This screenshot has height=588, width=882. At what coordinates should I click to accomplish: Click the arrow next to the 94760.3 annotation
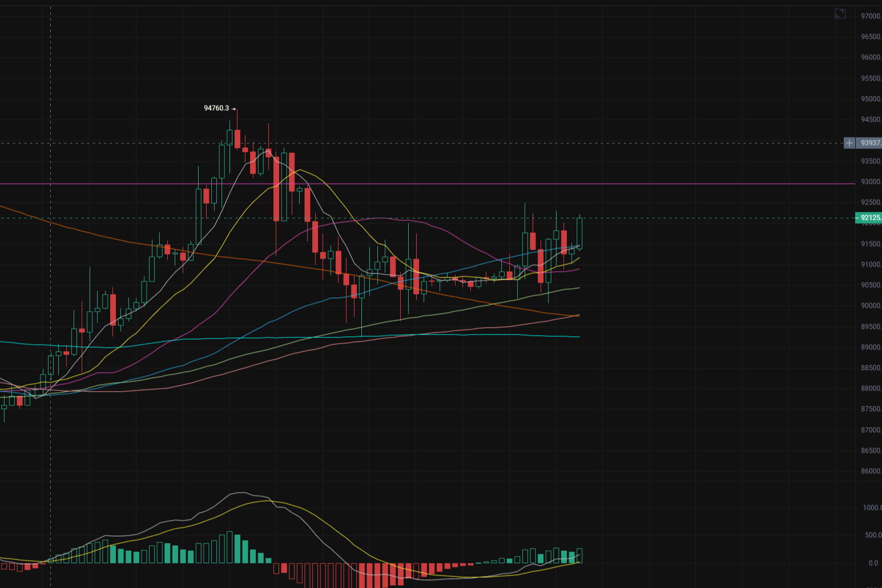[x=233, y=108]
